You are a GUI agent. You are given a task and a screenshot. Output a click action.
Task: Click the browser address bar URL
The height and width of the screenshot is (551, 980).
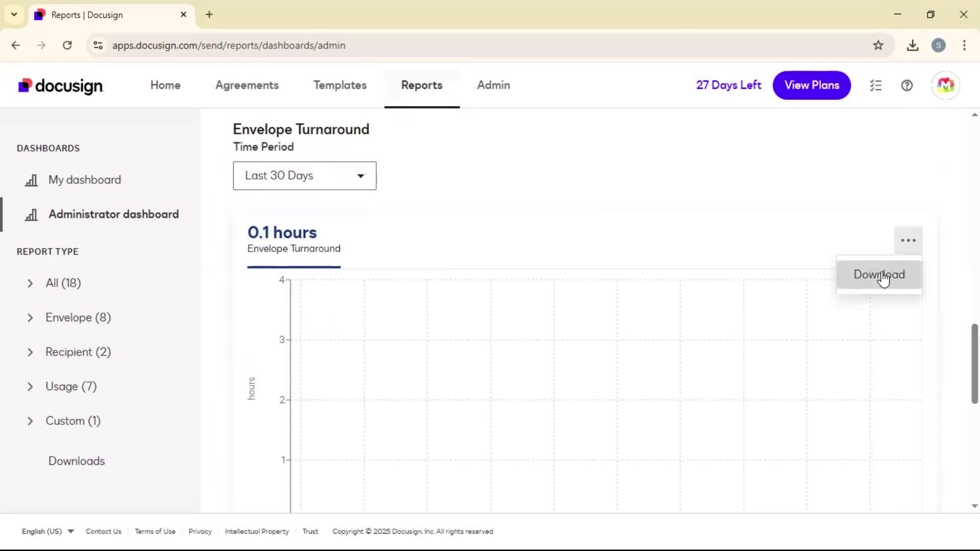pos(229,45)
